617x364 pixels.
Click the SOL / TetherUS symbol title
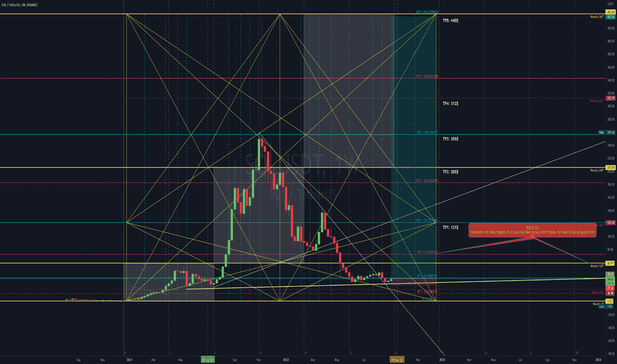pyautogui.click(x=19, y=5)
